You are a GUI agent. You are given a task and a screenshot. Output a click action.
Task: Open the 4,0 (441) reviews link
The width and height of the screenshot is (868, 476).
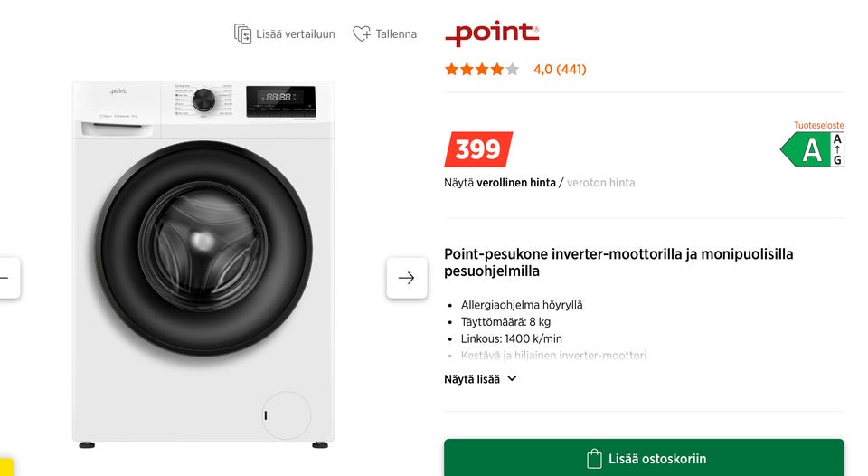(560, 69)
